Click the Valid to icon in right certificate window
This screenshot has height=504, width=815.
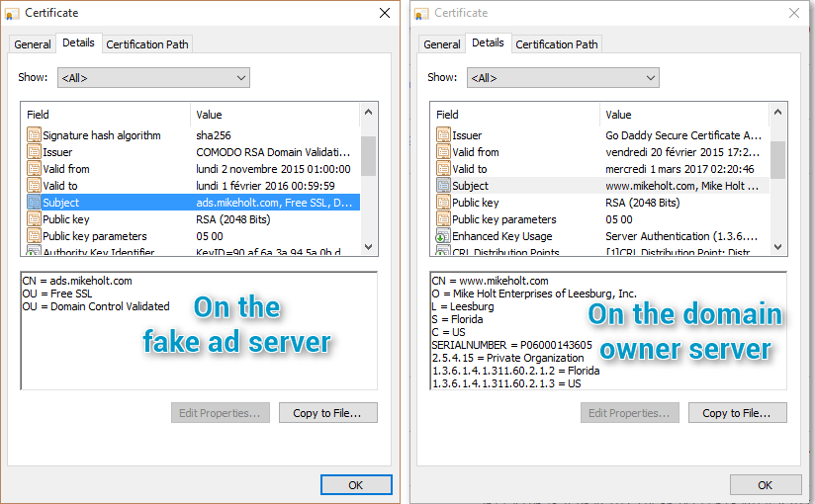click(x=443, y=169)
